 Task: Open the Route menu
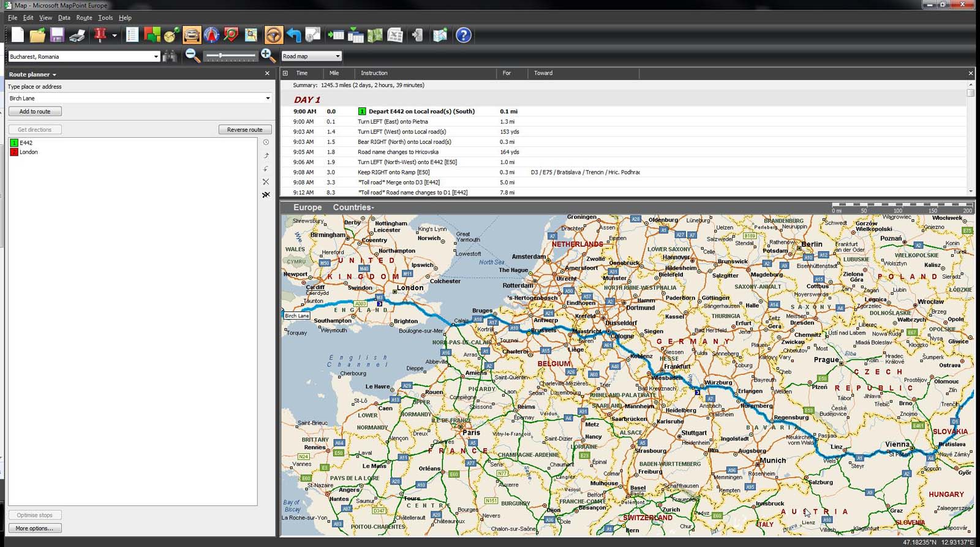[x=84, y=18]
